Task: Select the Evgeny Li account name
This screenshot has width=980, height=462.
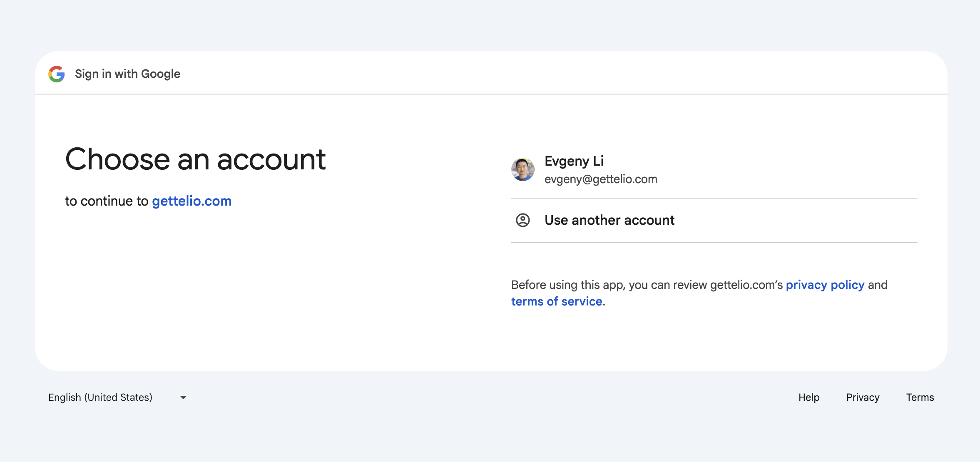Action: (574, 161)
